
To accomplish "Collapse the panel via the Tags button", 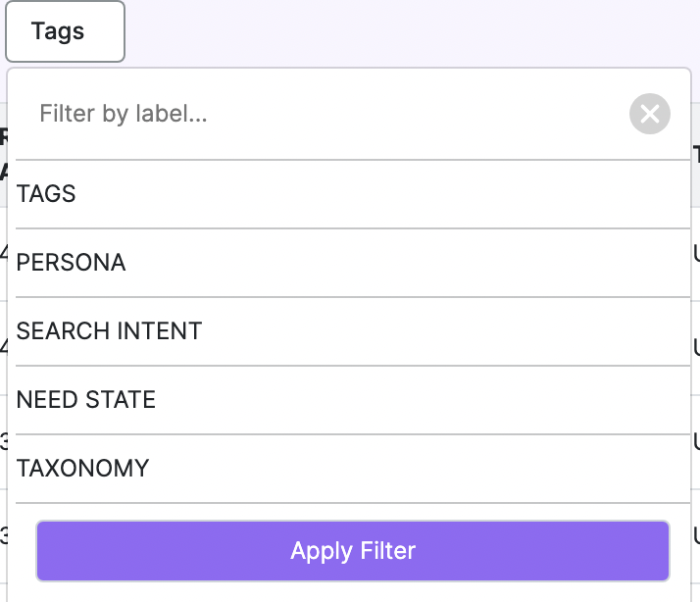I will point(65,31).
